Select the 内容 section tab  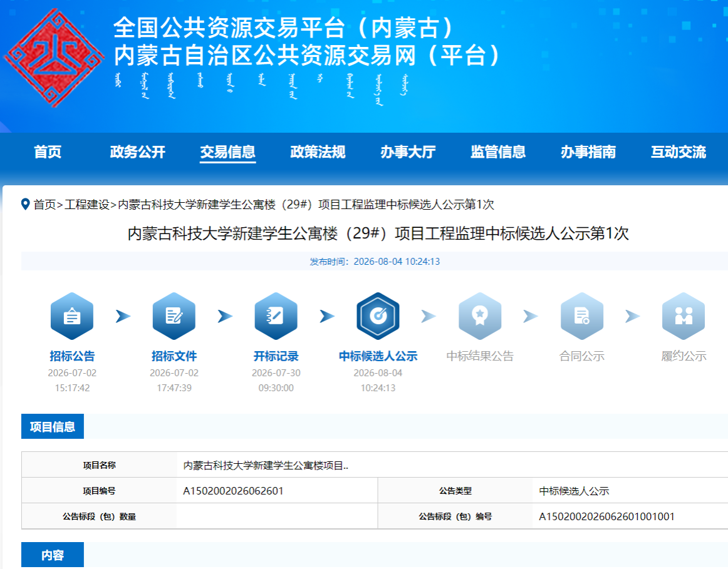point(53,555)
